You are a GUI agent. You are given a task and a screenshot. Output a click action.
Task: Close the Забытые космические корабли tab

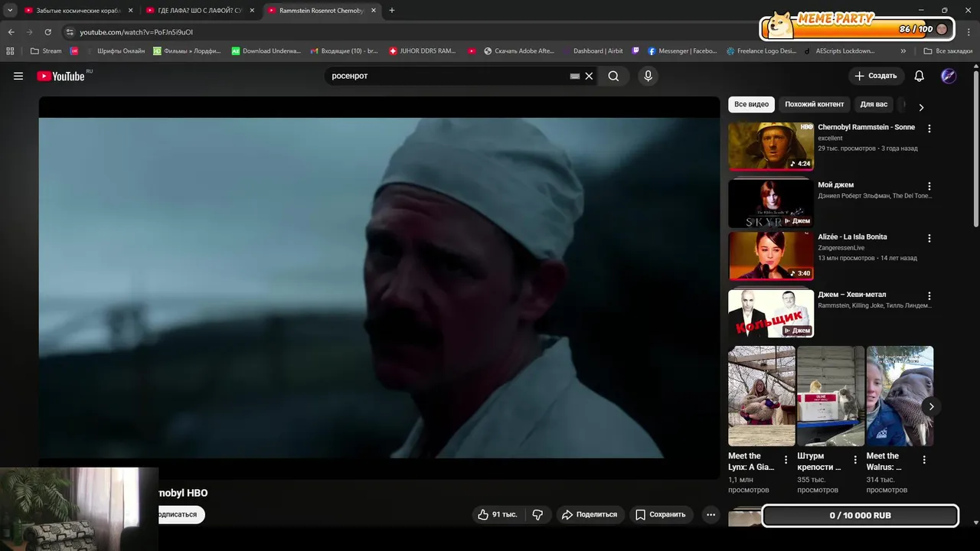pyautogui.click(x=130, y=11)
